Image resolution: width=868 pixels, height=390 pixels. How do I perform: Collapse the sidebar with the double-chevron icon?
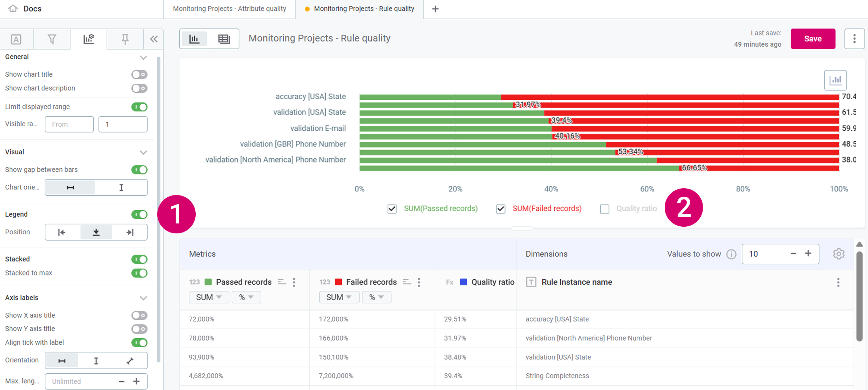tap(153, 39)
